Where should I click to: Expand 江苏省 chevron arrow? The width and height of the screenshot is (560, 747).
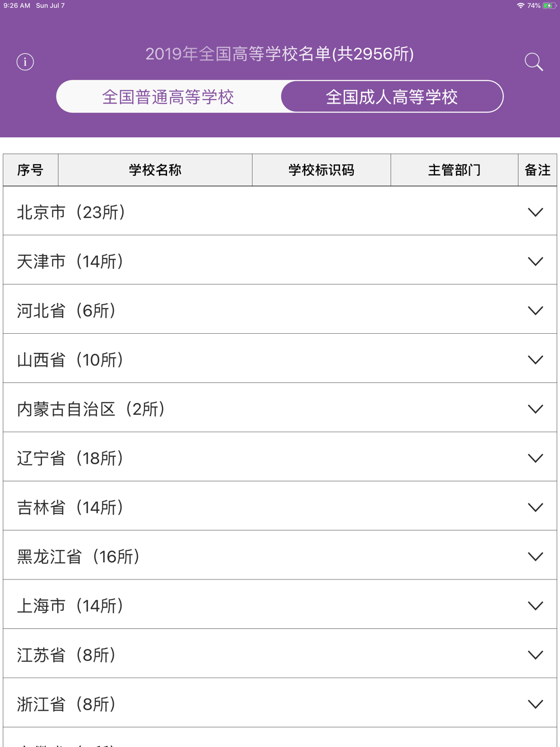(535, 655)
